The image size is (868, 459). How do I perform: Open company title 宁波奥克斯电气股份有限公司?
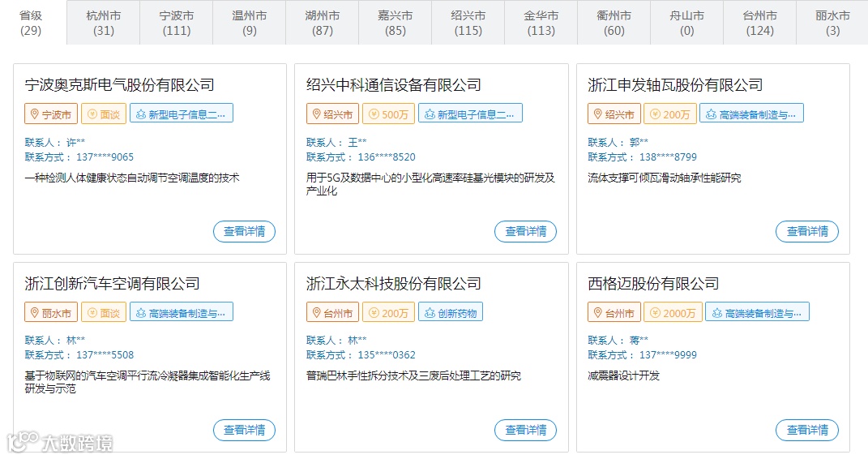point(120,84)
